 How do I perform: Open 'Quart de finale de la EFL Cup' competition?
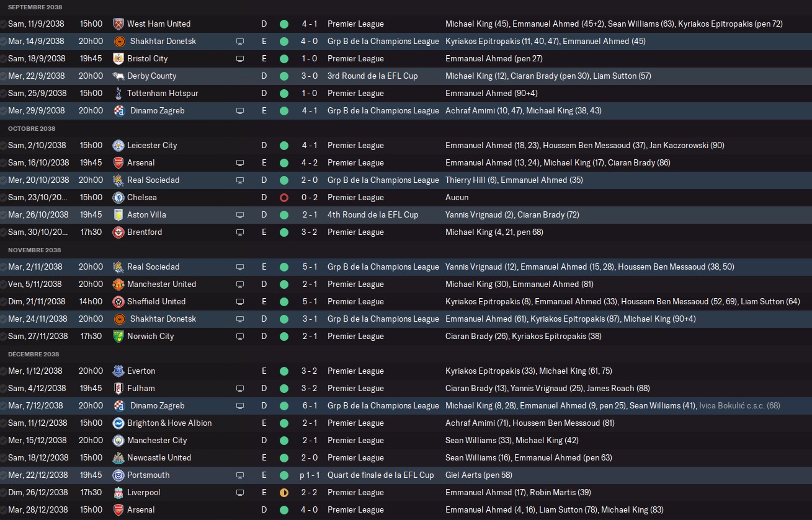coord(381,475)
